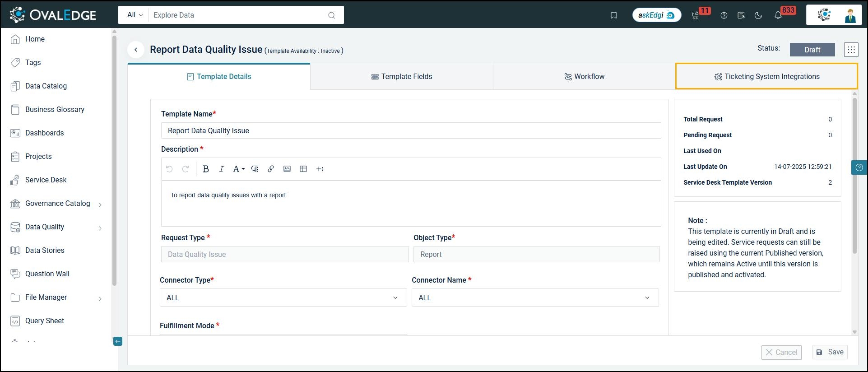
Task: Open the Connector Type dropdown
Action: click(x=283, y=298)
